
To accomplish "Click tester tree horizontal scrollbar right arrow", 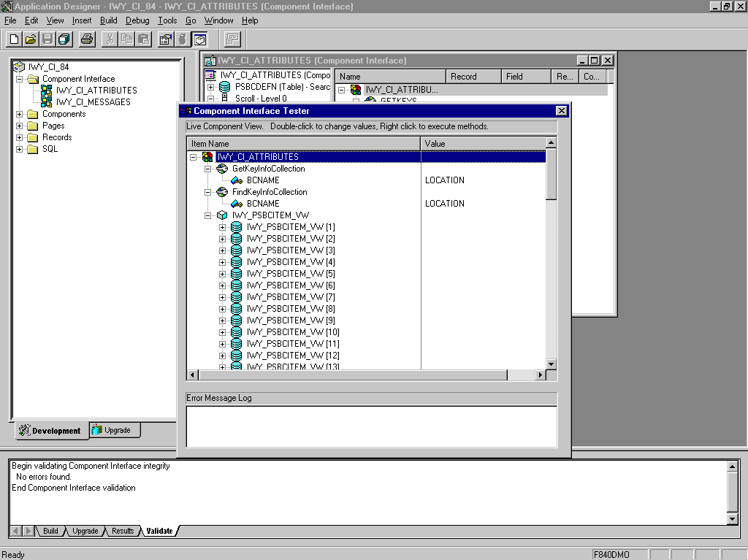I will tap(540, 375).
